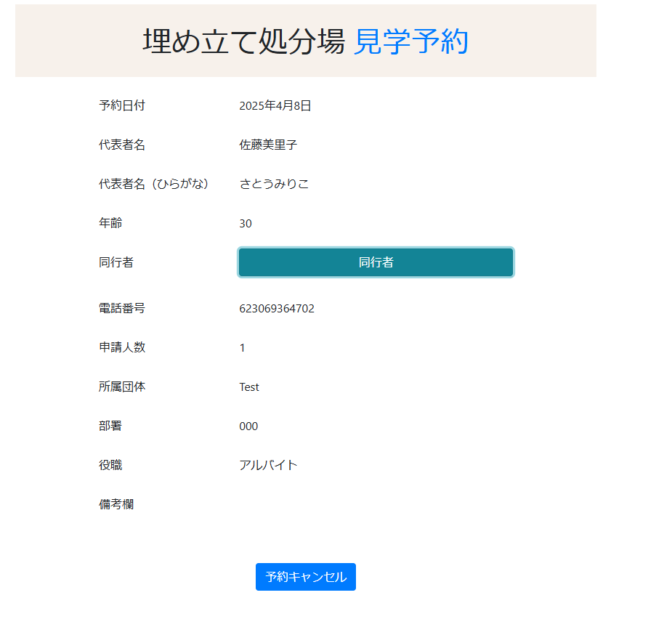This screenshot has width=672, height=635.
Task: Click the 所属団体 label
Action: (x=122, y=387)
